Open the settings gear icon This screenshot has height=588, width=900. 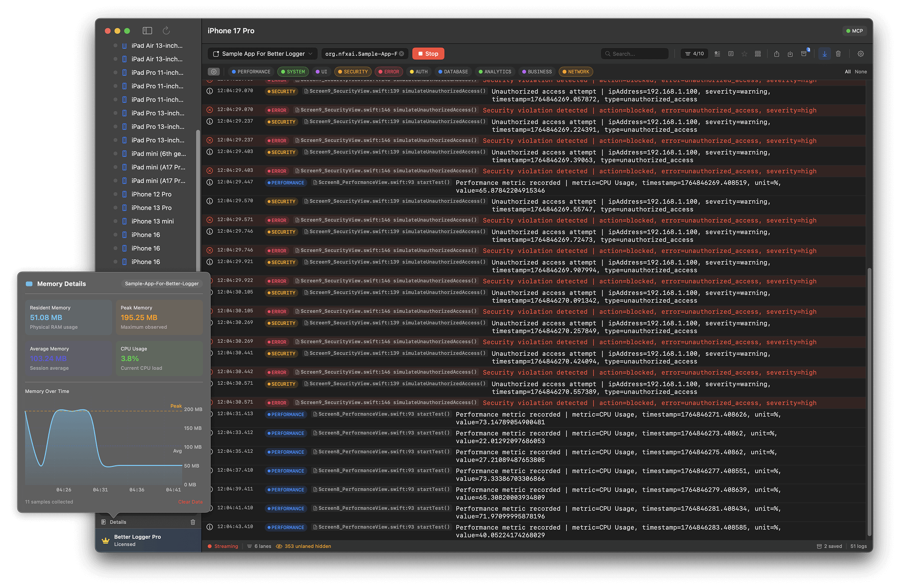860,54
